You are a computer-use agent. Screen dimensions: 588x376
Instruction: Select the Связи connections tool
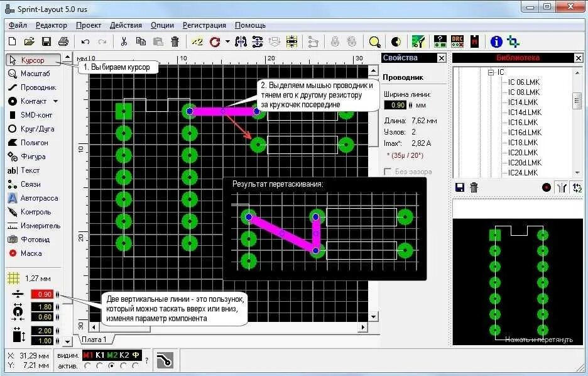click(24, 185)
